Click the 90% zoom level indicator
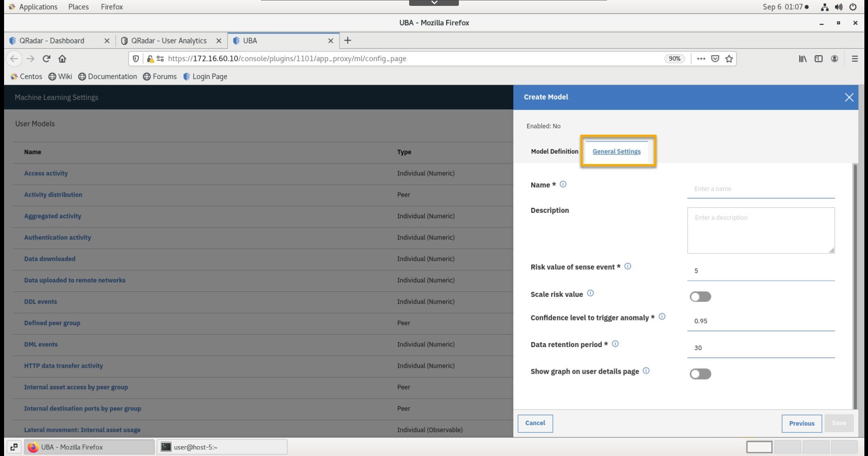 pyautogui.click(x=675, y=59)
